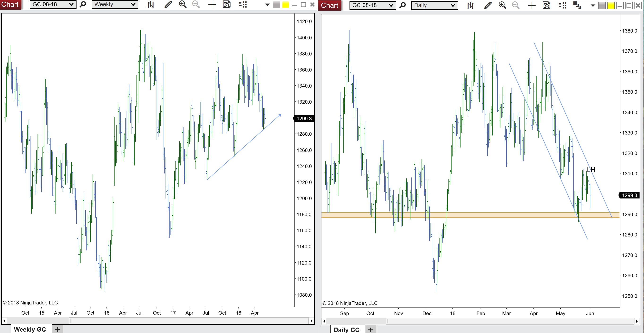Viewport: 644px width, 333px height.
Task: Add a new tab next to Weekly GC
Action: pyautogui.click(x=57, y=329)
